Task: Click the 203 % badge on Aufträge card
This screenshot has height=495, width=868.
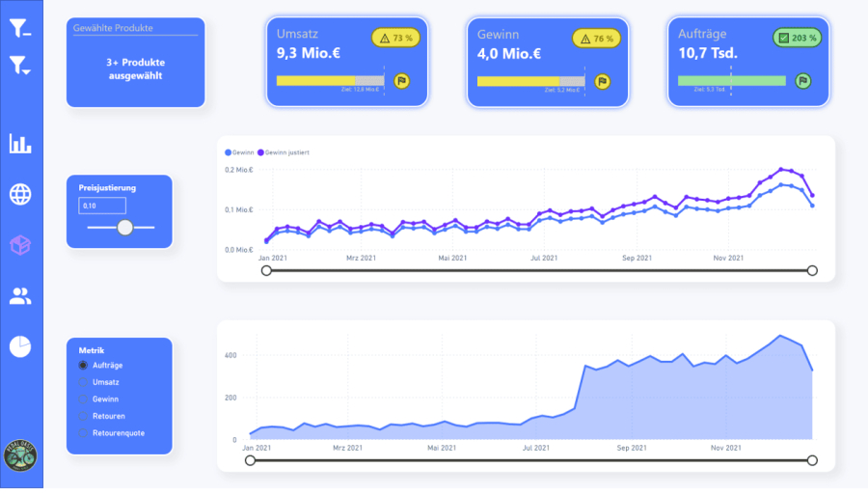Action: click(798, 39)
